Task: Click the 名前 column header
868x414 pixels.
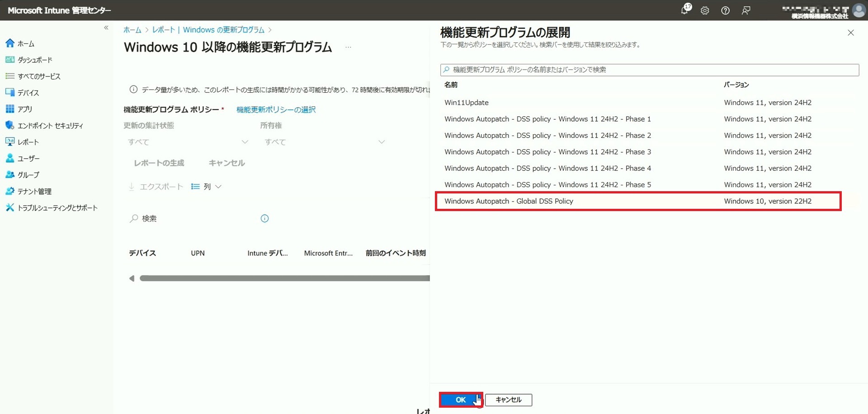Action: 451,85
